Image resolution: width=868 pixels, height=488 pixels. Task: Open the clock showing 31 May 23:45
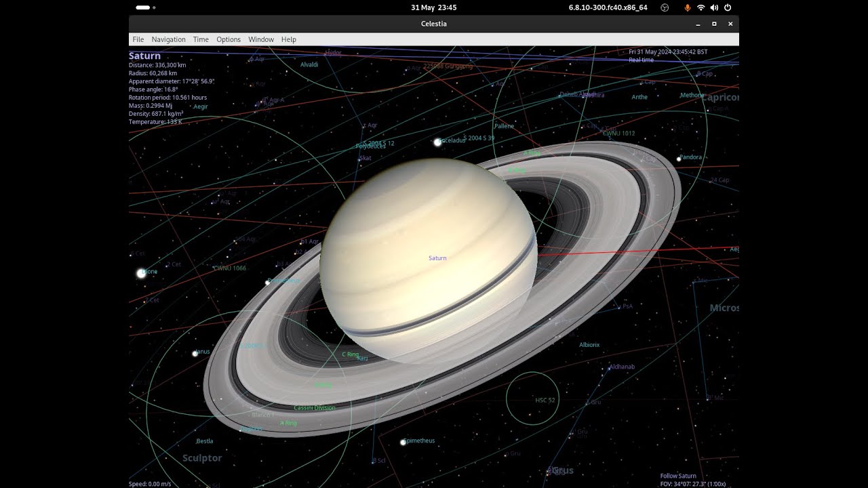tap(433, 7)
